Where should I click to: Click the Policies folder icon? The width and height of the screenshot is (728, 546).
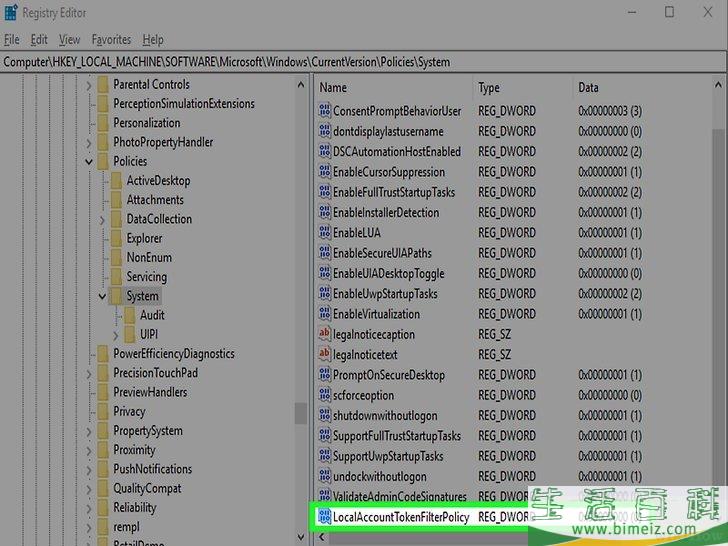[103, 161]
